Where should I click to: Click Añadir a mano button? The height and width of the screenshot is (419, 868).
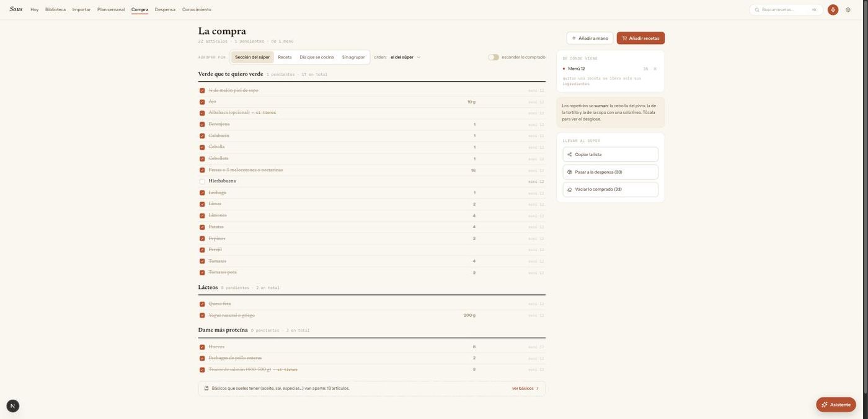point(590,38)
